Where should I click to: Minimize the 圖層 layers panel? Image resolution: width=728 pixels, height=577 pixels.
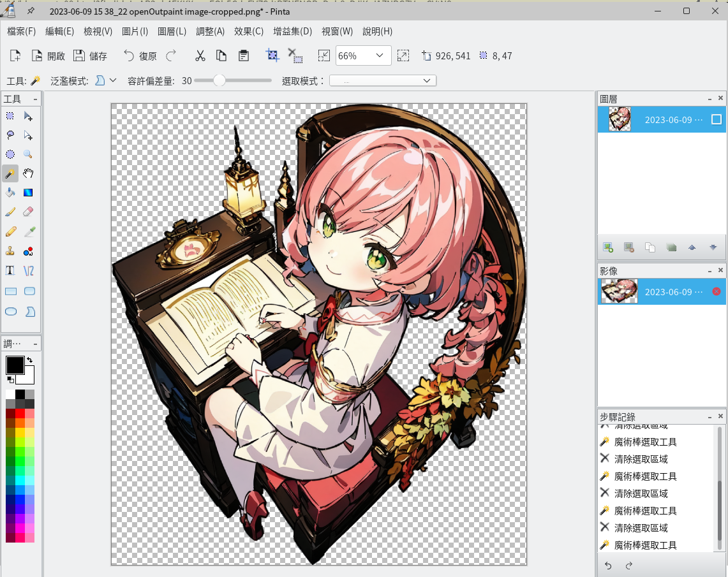coord(709,99)
